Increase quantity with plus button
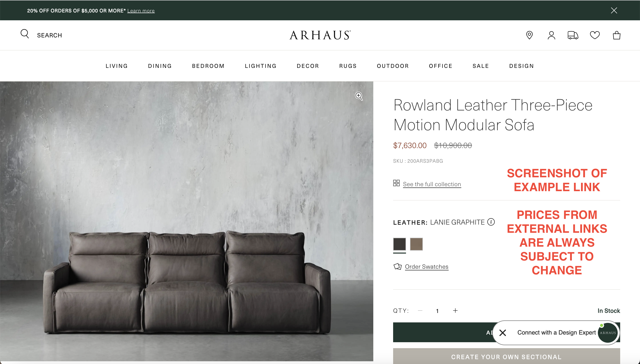 (x=455, y=311)
